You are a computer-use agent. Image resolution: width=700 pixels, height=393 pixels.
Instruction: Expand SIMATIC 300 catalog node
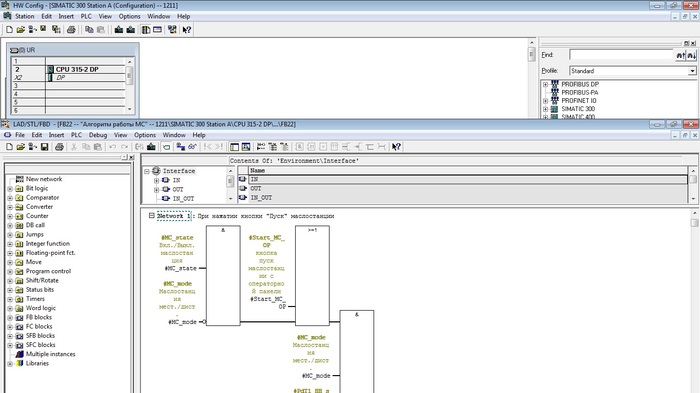tap(545, 109)
